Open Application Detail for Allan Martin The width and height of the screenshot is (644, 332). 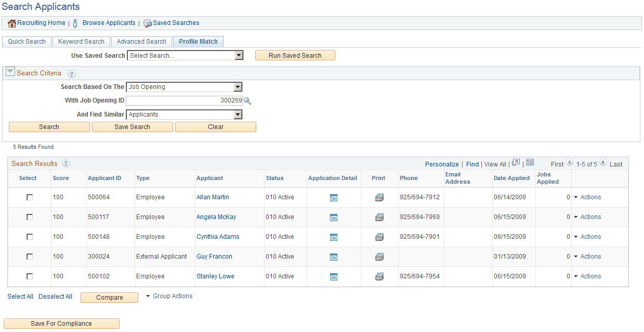(333, 197)
